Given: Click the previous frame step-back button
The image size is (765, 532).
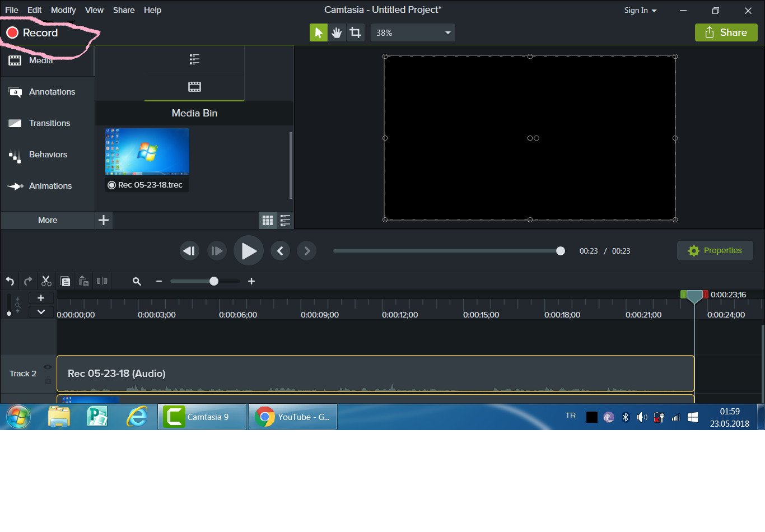Looking at the screenshot, I should (190, 251).
